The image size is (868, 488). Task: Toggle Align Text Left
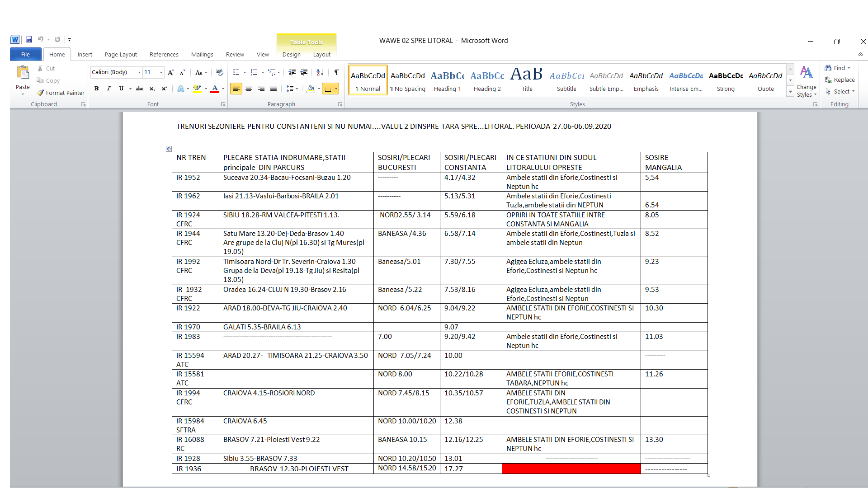pyautogui.click(x=236, y=89)
